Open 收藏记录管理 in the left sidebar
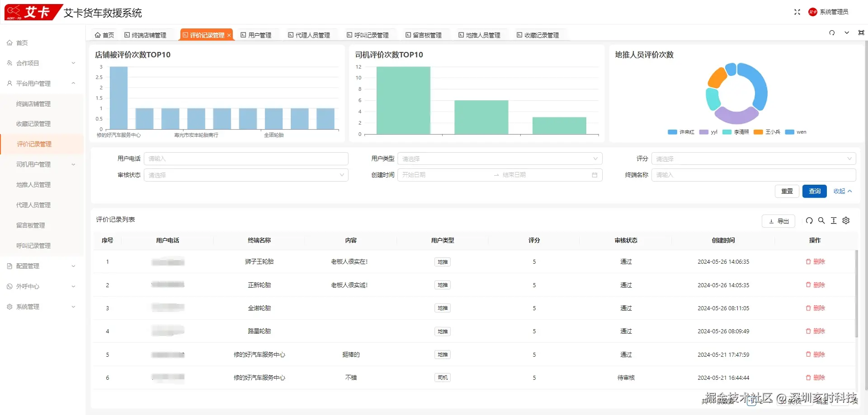 click(42, 124)
